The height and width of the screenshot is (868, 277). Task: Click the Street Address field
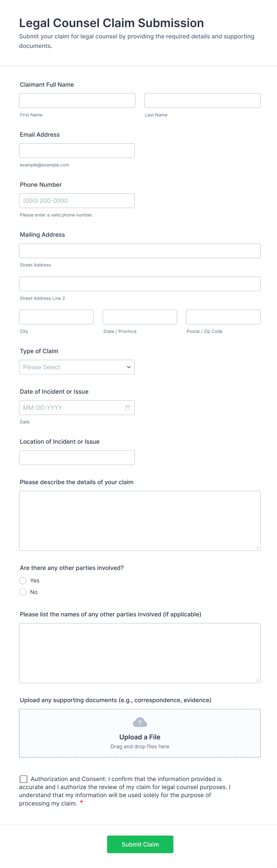[x=139, y=250]
